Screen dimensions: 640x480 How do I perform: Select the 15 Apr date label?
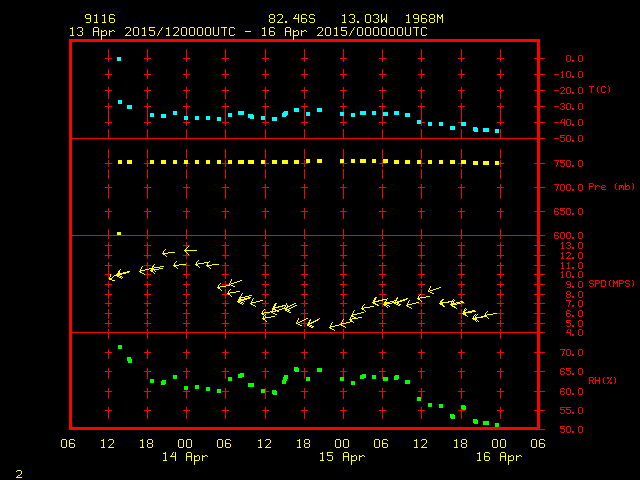tap(343, 457)
